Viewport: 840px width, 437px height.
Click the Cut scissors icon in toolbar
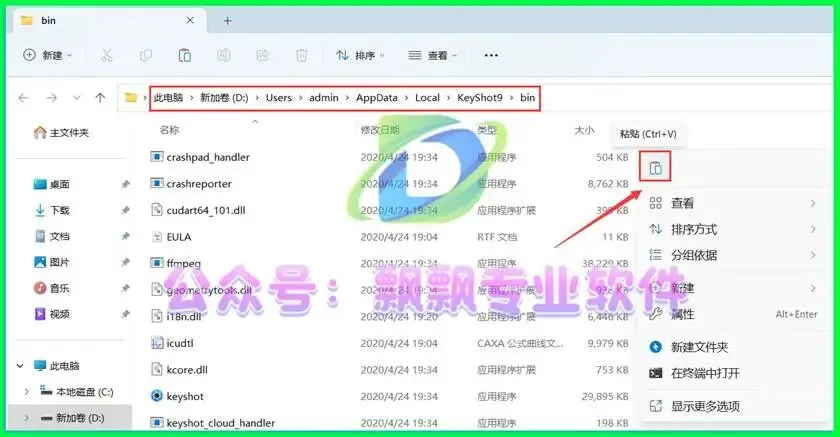[x=107, y=55]
